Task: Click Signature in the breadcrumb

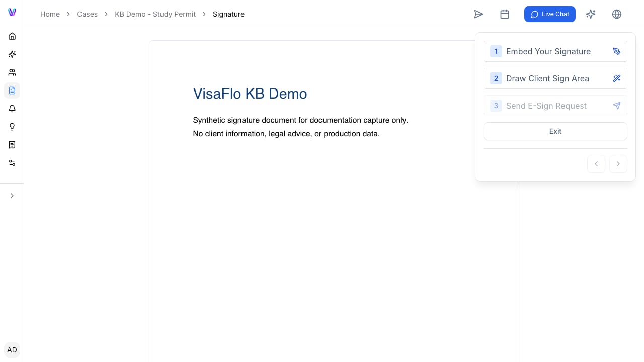Action: 228,14
